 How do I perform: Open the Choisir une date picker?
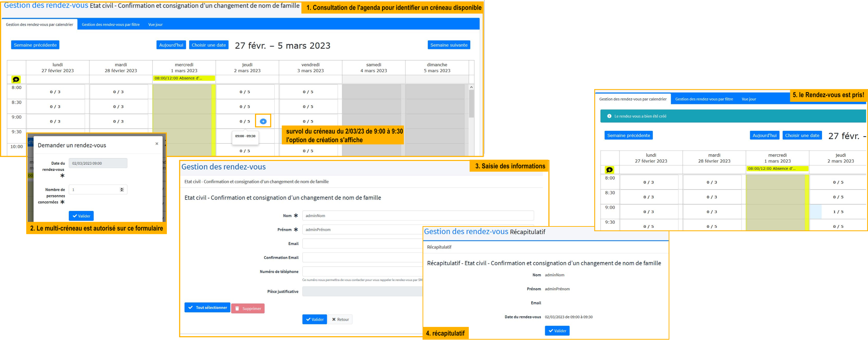click(x=209, y=45)
